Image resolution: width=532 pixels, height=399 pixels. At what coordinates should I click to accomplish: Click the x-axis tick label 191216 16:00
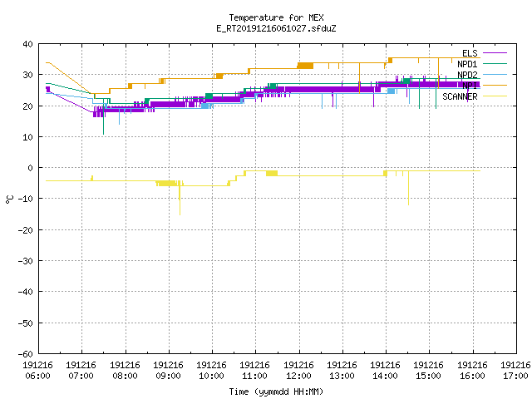pyautogui.click(x=472, y=370)
